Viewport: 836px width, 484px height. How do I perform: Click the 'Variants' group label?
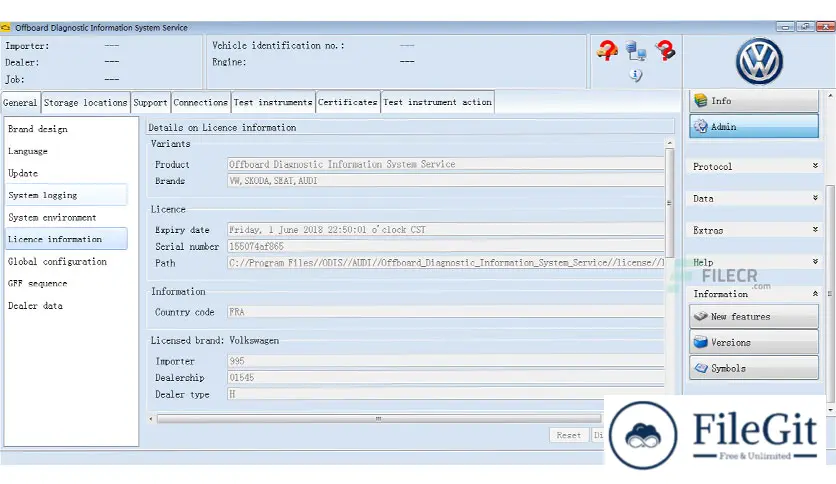click(x=171, y=143)
